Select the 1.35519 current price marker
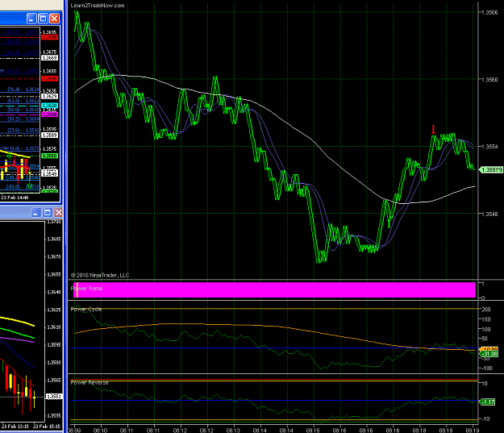 (491, 169)
